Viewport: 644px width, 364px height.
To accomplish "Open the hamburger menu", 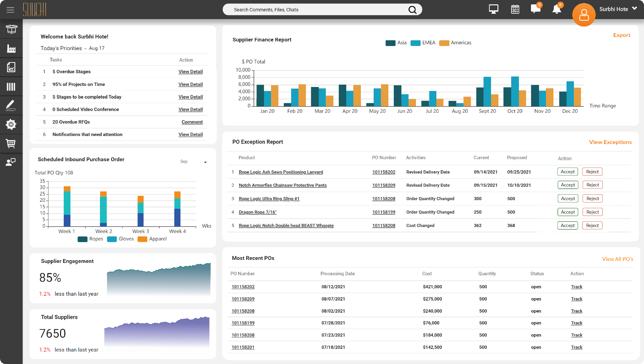I will point(10,10).
